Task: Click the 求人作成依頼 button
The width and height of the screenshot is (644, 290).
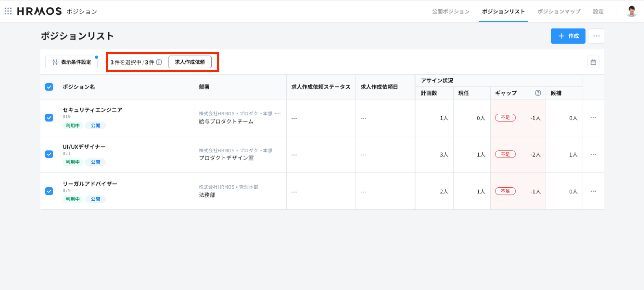Action: 190,62
